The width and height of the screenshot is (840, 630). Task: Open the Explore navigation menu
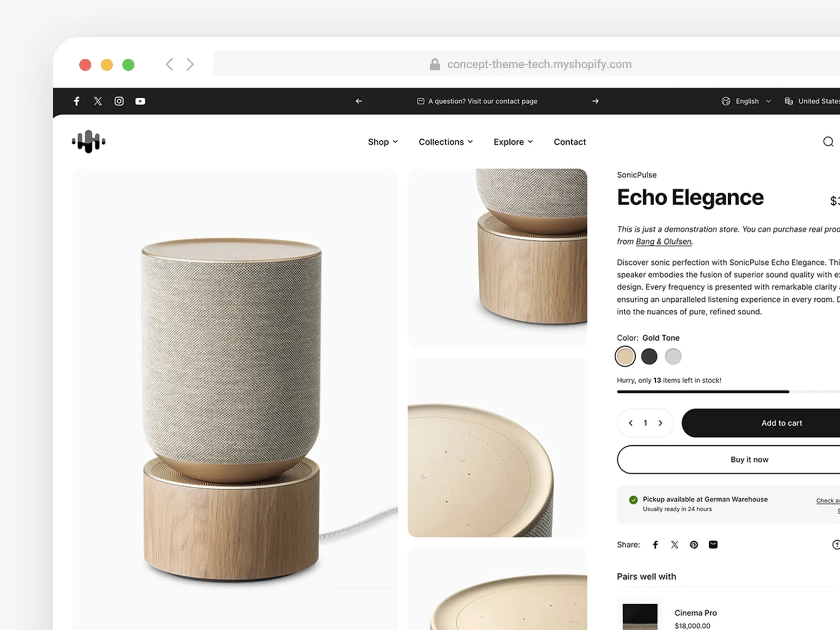tap(513, 142)
